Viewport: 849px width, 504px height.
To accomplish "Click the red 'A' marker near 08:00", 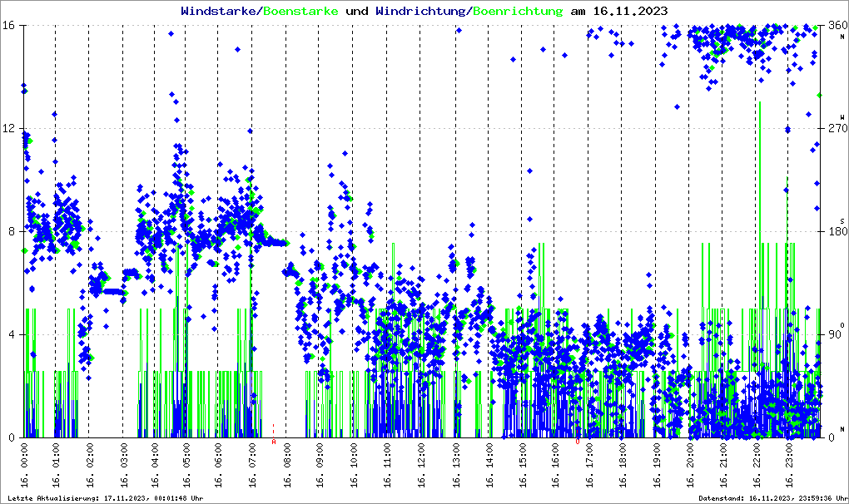I will pyautogui.click(x=274, y=442).
